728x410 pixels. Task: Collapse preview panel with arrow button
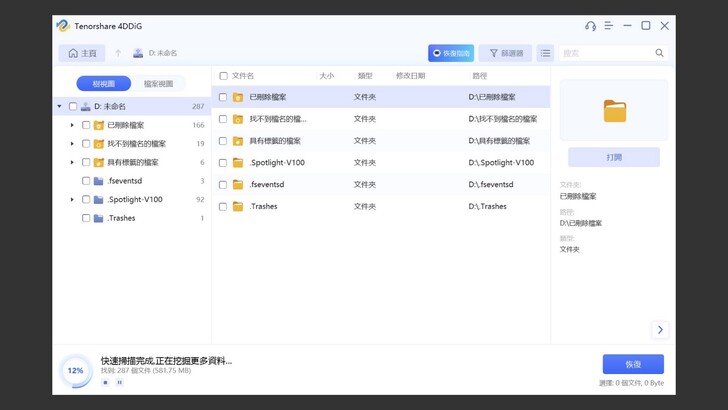(x=660, y=330)
